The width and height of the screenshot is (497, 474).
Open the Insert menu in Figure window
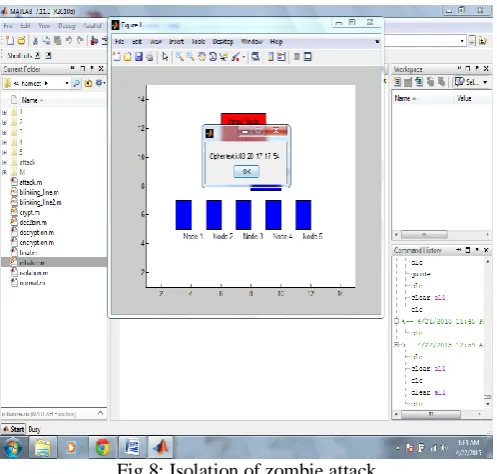[x=176, y=42]
